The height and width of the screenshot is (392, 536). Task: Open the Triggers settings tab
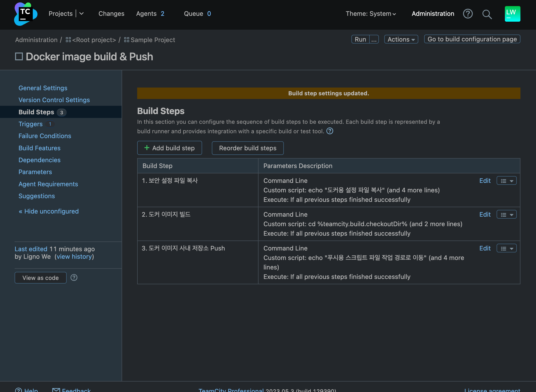pos(31,124)
